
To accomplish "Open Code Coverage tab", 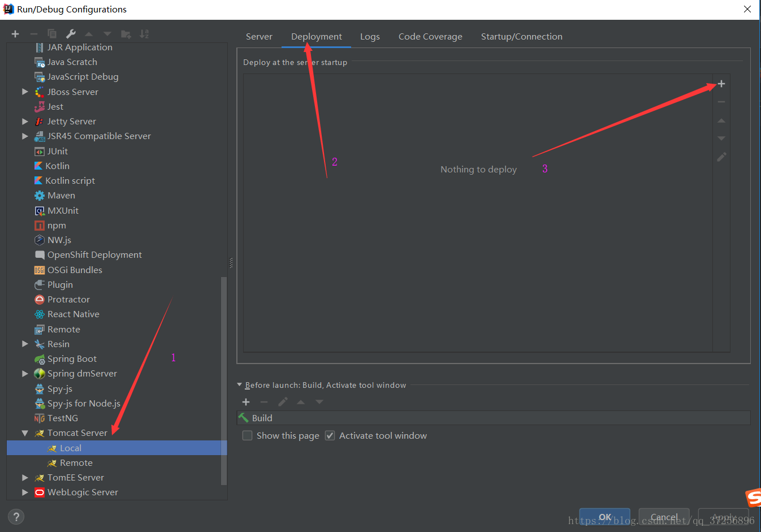I will pyautogui.click(x=430, y=37).
